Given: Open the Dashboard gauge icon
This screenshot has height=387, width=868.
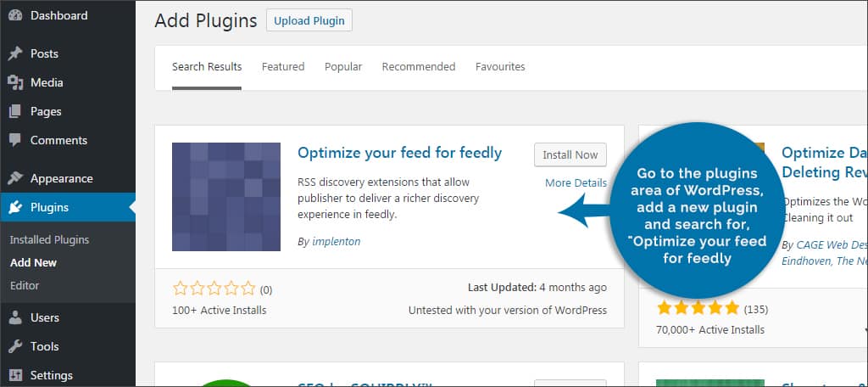Looking at the screenshot, I should [x=15, y=15].
